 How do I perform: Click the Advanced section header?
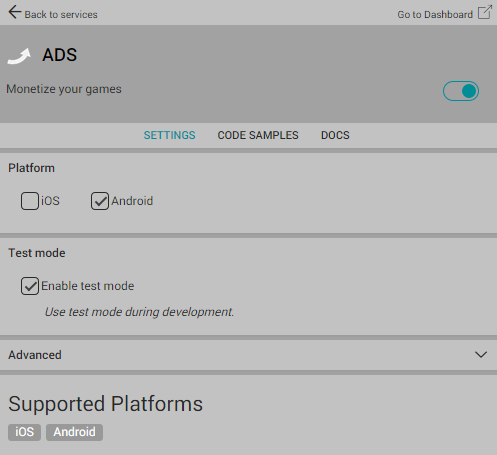(248, 355)
